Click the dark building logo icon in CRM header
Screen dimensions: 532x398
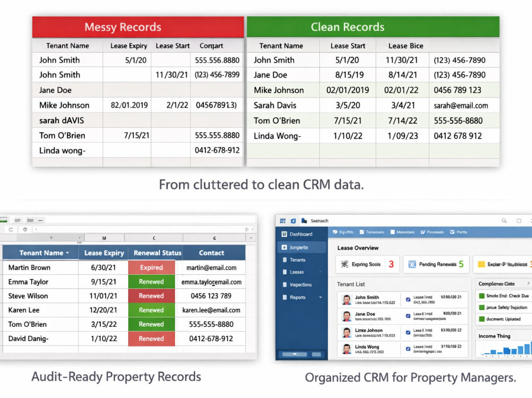(304, 221)
